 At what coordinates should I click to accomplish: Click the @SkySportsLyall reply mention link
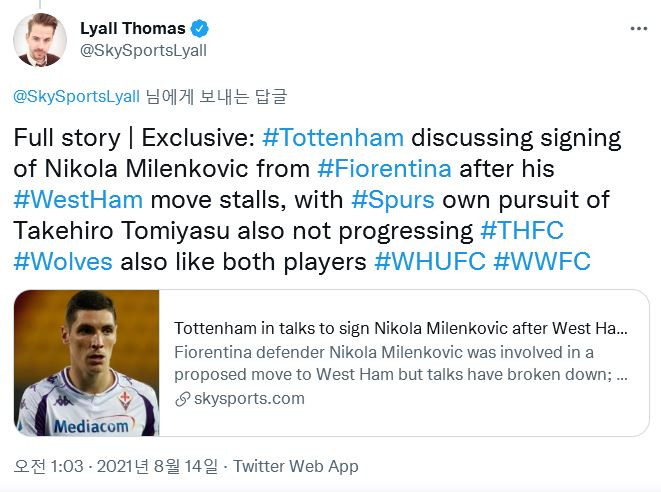click(76, 97)
